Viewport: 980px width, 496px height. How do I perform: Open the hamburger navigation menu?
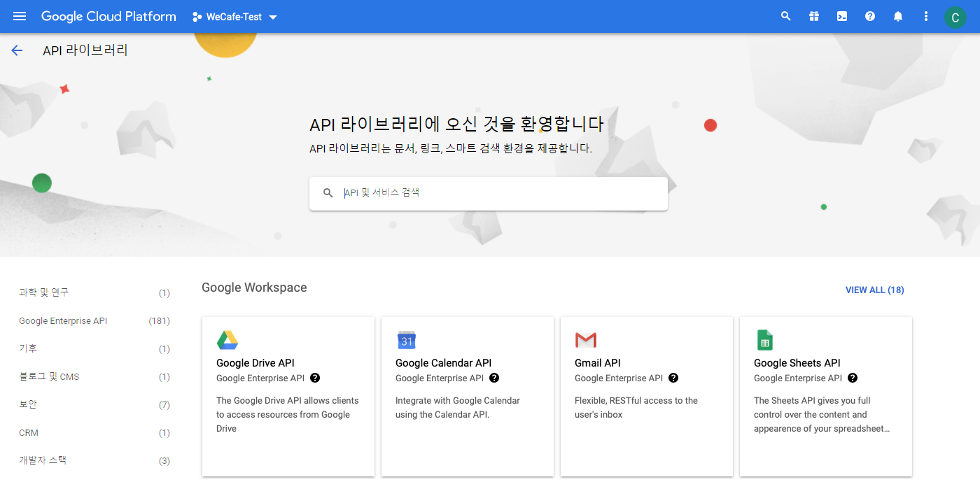20,16
